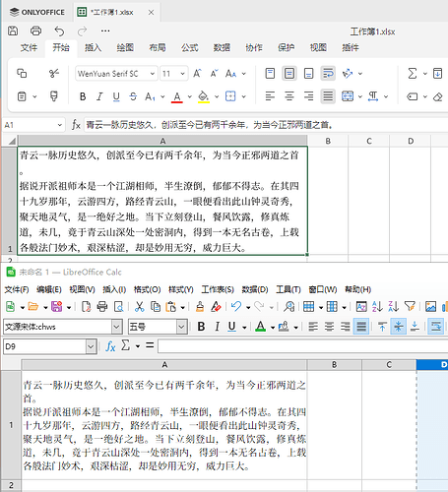Click sort ascending icon in LibreOffice toolbar
Screen dimensions: 448x492
377,307
